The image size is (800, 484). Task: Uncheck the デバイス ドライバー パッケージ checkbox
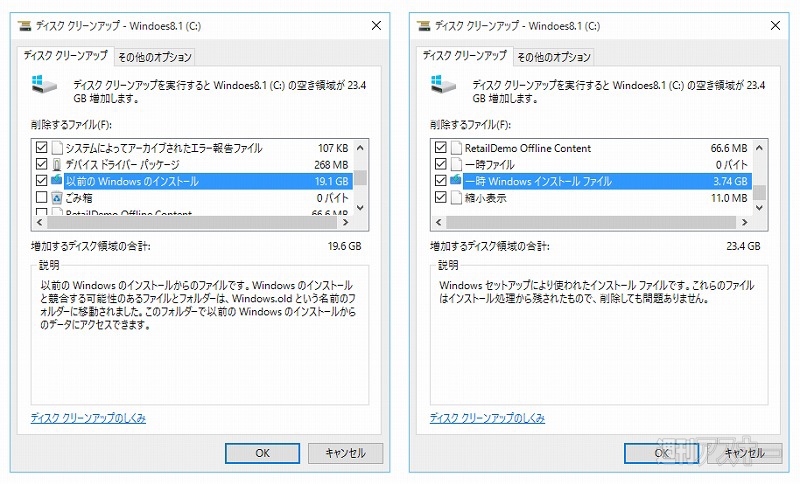pos(41,164)
